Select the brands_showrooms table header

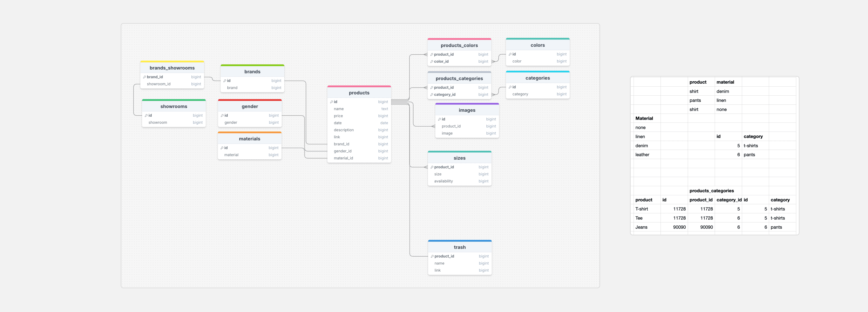point(172,68)
